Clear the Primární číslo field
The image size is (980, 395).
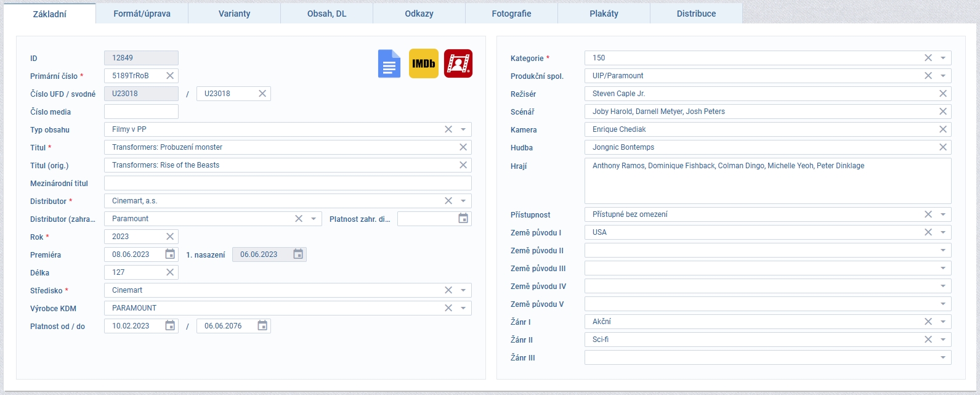(x=170, y=76)
